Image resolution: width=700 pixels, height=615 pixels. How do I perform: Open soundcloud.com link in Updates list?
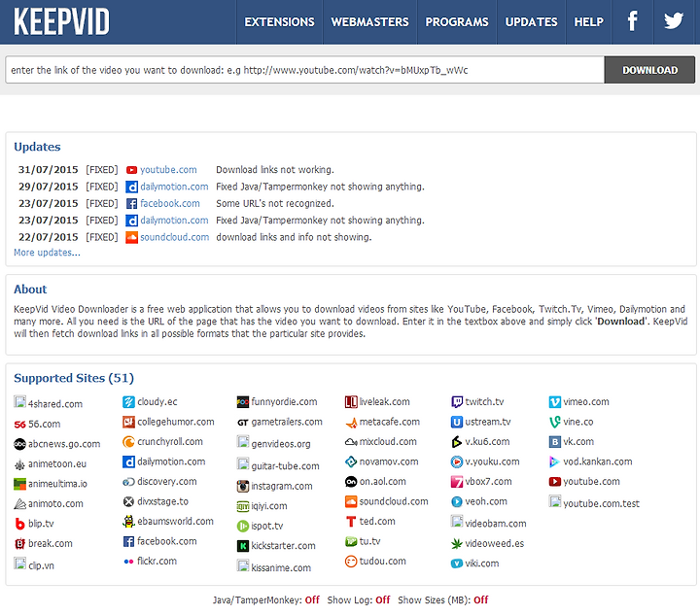175,237
